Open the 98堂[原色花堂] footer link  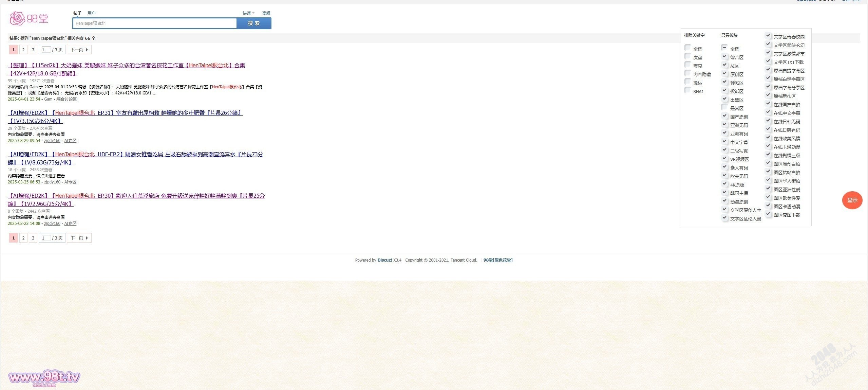tap(498, 260)
